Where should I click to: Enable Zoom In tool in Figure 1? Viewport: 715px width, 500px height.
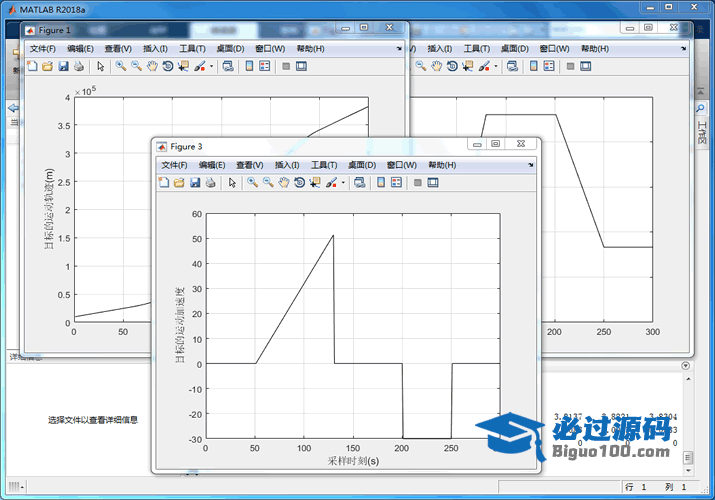click(x=120, y=67)
